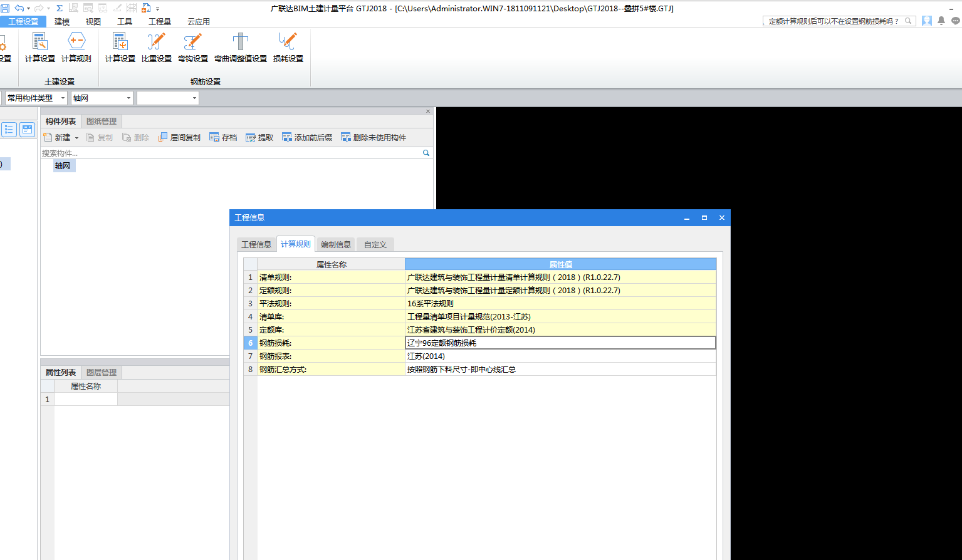Open 弯钩设置 hook settings
Screen dimensions: 962x560
point(193,48)
